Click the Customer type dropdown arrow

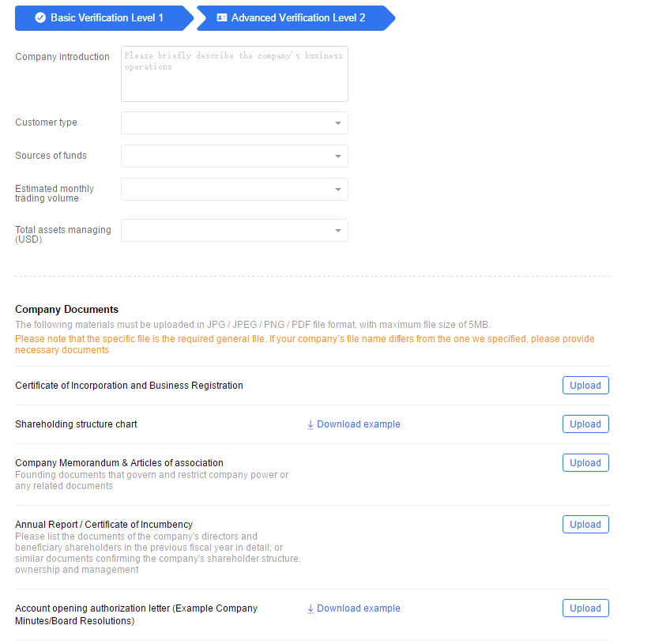point(338,123)
